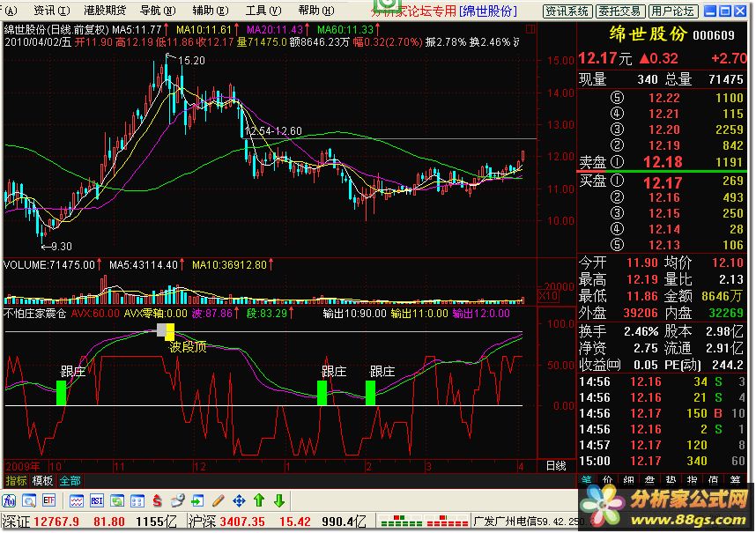Click the 资讯系统 button

click(x=567, y=11)
